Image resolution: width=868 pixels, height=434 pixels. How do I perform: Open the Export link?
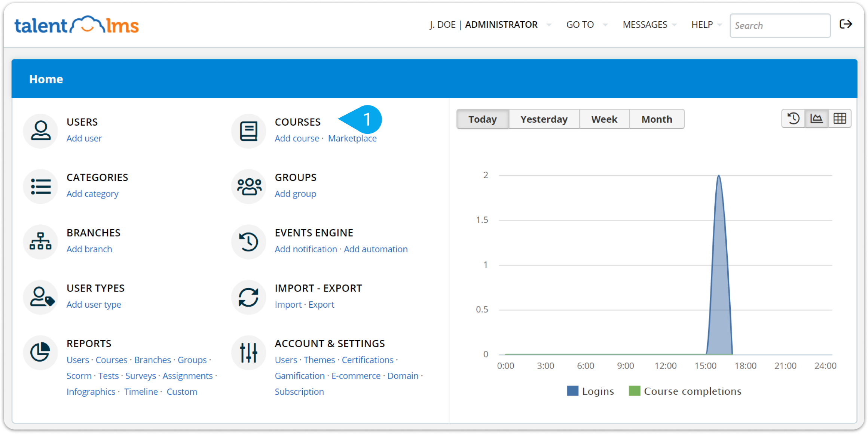[321, 304]
